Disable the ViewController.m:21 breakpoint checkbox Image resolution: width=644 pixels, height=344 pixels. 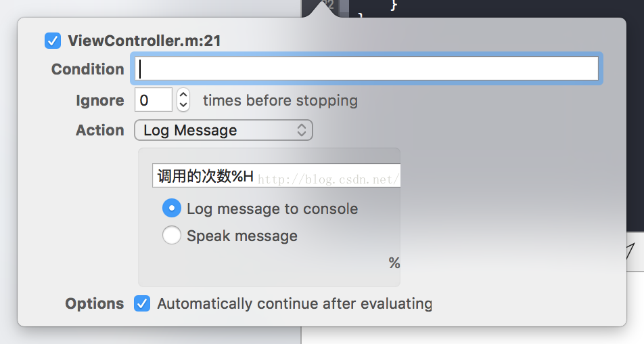tap(53, 41)
